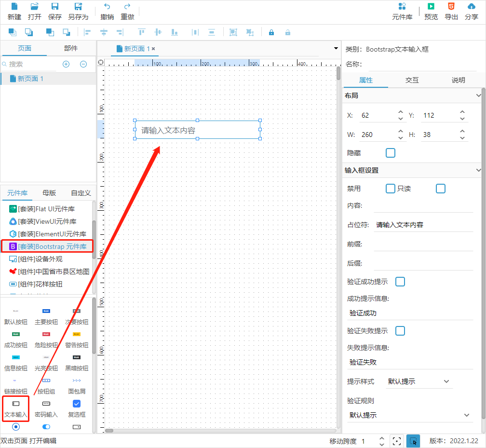
Task: Open [套装]Bootstrap 元件库 library
Action: tap(47, 246)
